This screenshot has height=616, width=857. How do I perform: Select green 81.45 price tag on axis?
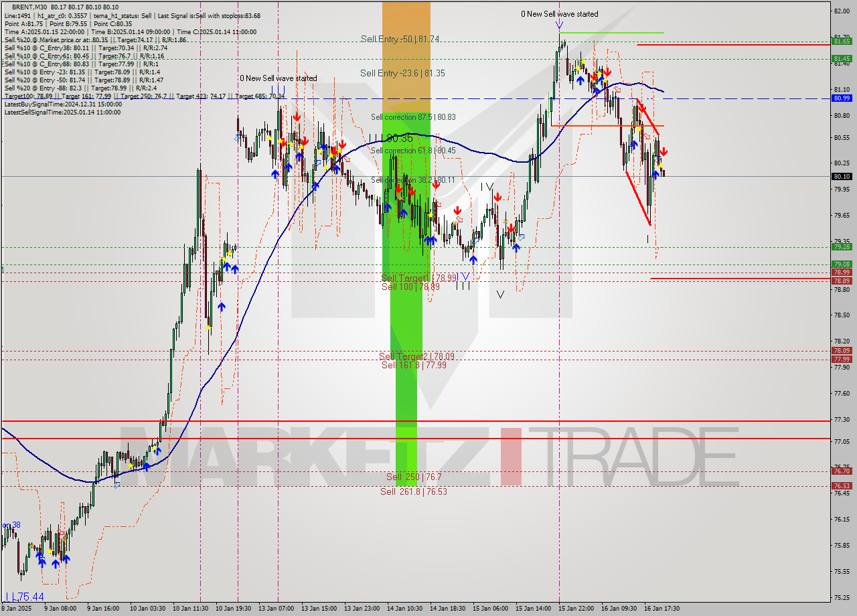[841, 59]
